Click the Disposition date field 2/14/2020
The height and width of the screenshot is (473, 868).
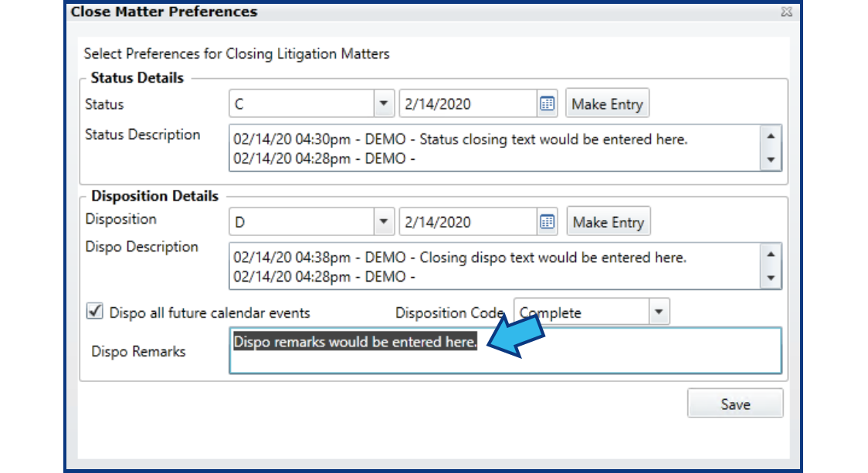(x=468, y=222)
